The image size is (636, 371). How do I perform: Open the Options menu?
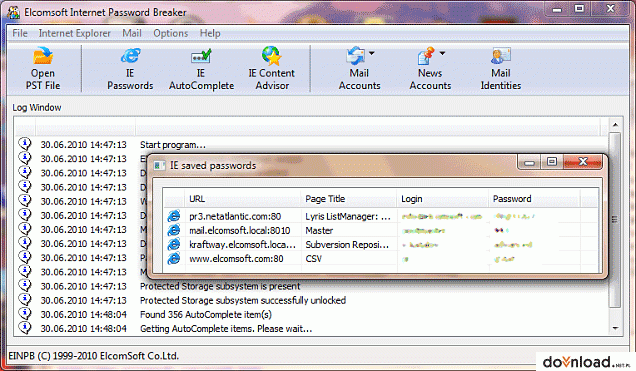pos(170,33)
